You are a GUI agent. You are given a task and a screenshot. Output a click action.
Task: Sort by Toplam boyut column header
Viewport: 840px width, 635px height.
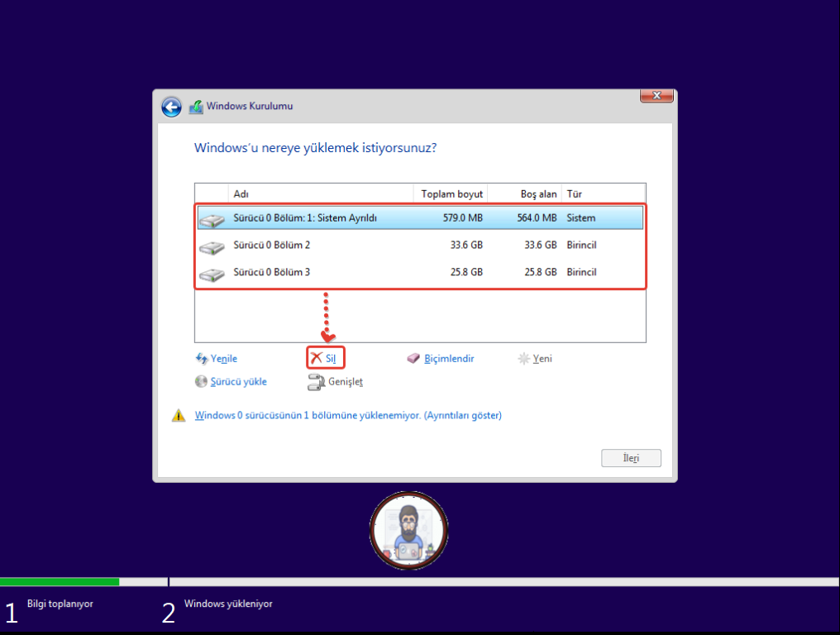coord(451,194)
